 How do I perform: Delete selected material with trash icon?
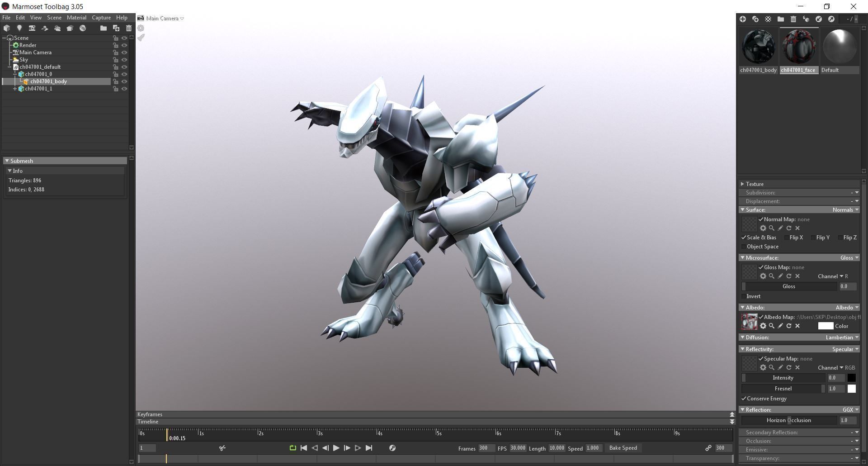(x=793, y=19)
